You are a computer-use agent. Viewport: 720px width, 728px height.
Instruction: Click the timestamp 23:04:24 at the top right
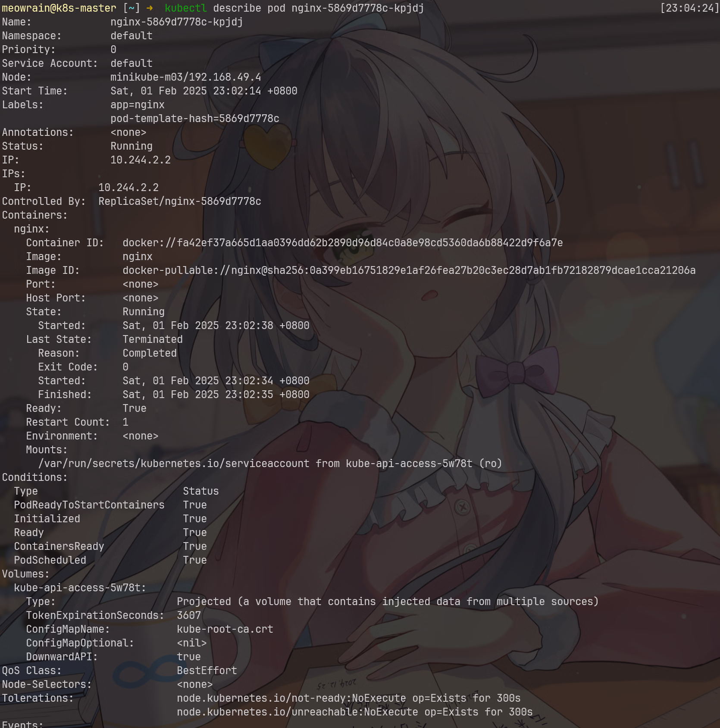[x=689, y=8]
